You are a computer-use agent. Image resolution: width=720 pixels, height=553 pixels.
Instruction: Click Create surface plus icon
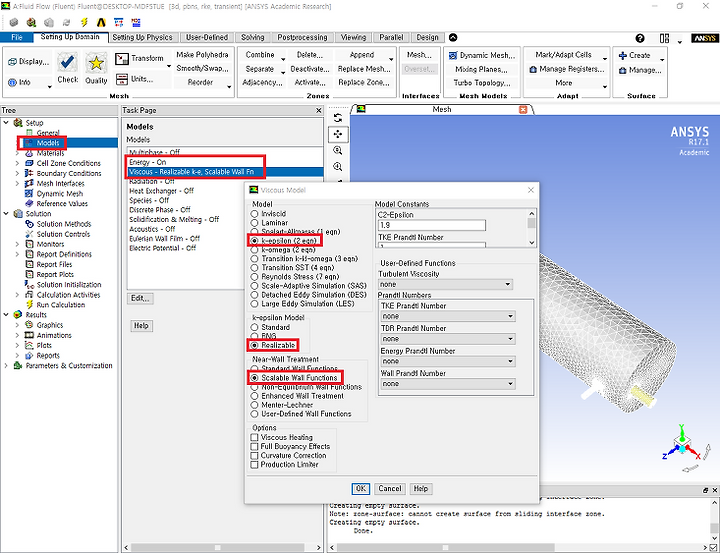pyautogui.click(x=623, y=55)
